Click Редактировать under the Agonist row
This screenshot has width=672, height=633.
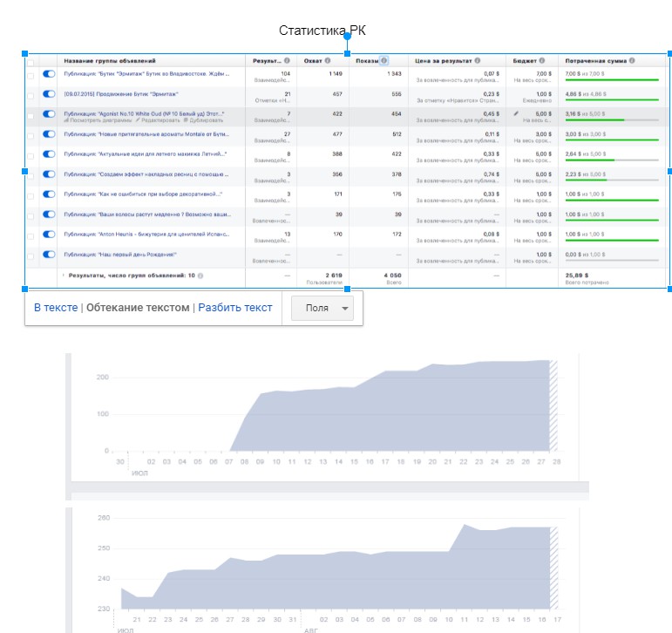point(160,120)
